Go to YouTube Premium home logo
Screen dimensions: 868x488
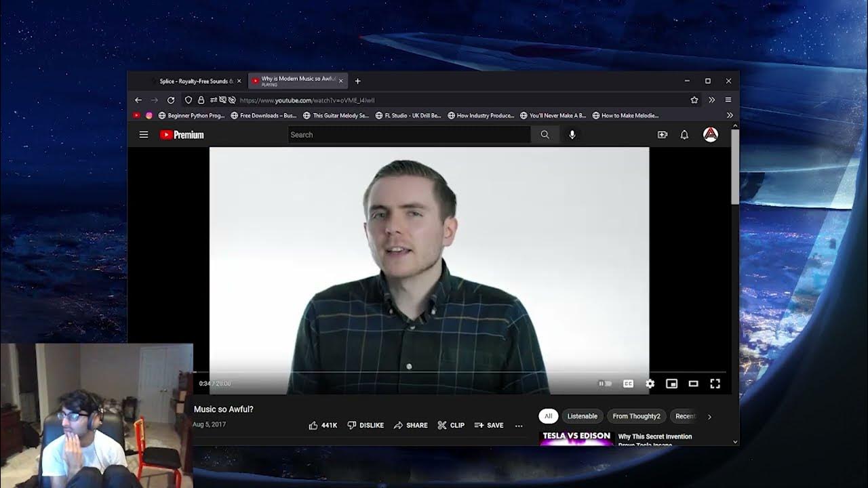click(x=182, y=135)
